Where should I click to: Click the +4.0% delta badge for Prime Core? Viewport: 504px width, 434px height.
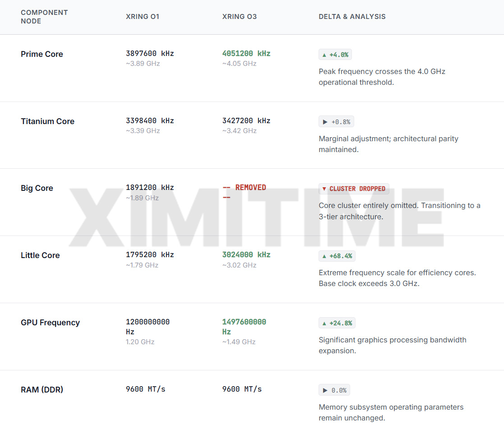pos(335,55)
